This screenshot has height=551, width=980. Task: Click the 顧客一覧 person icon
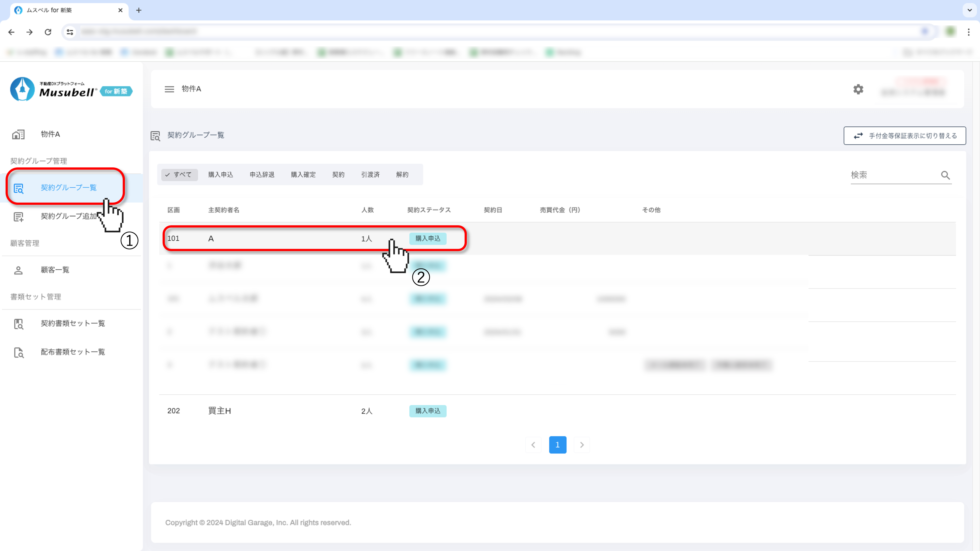pos(18,270)
